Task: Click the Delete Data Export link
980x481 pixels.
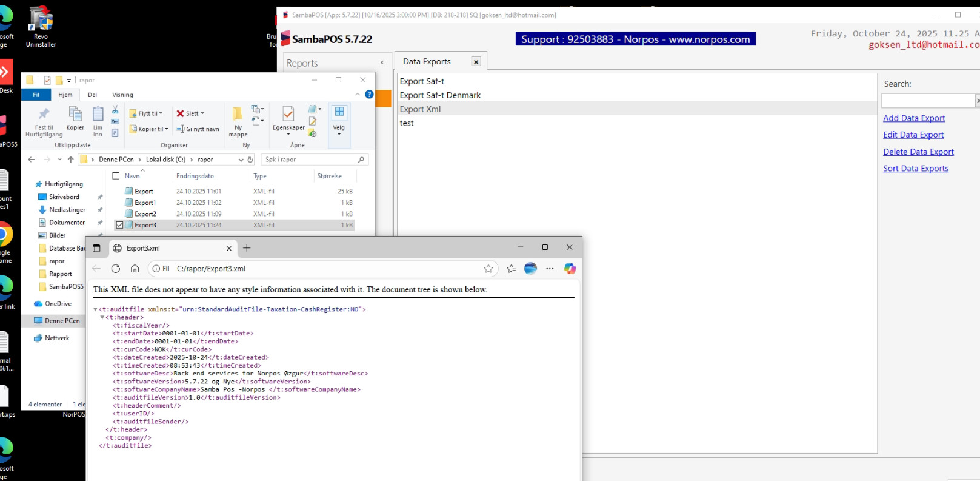Action: click(918, 152)
